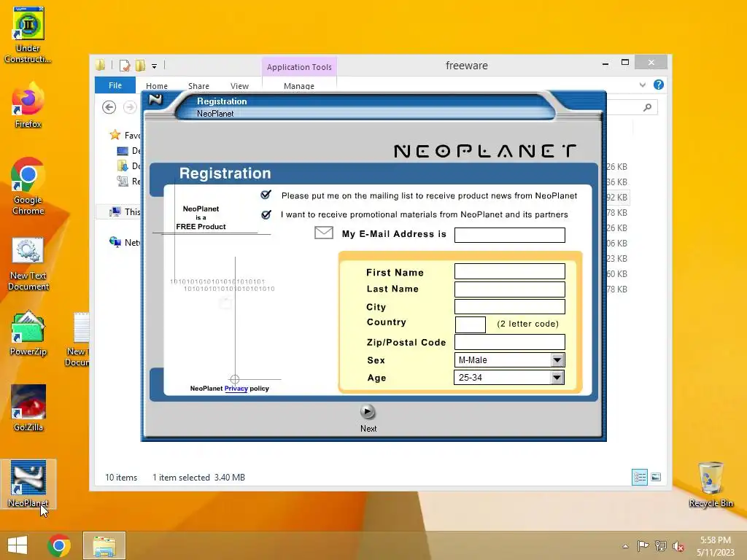This screenshot has height=560, width=747.
Task: Click the Last Name input field
Action: click(x=509, y=289)
